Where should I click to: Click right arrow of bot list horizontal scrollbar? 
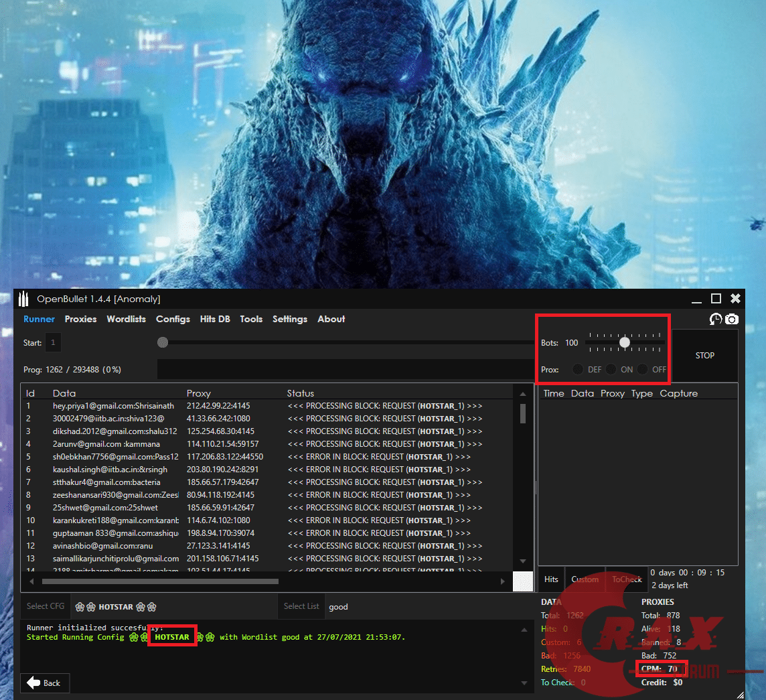[503, 581]
